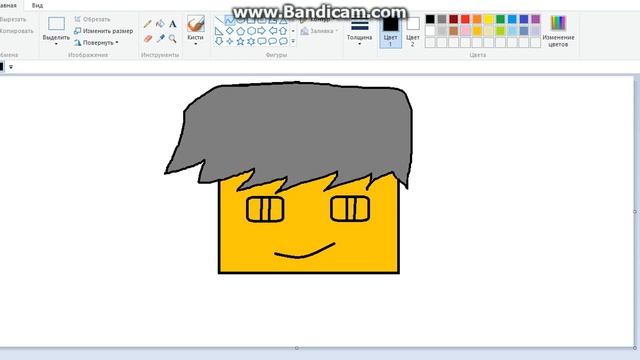Select the Magnifier tool
This screenshot has width=640, height=360.
coord(173,39)
